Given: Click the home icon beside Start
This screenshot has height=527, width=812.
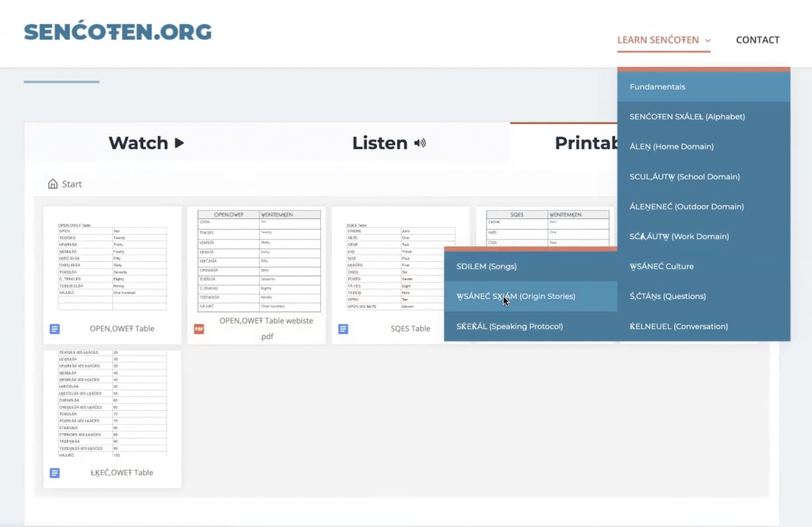Looking at the screenshot, I should (x=53, y=184).
